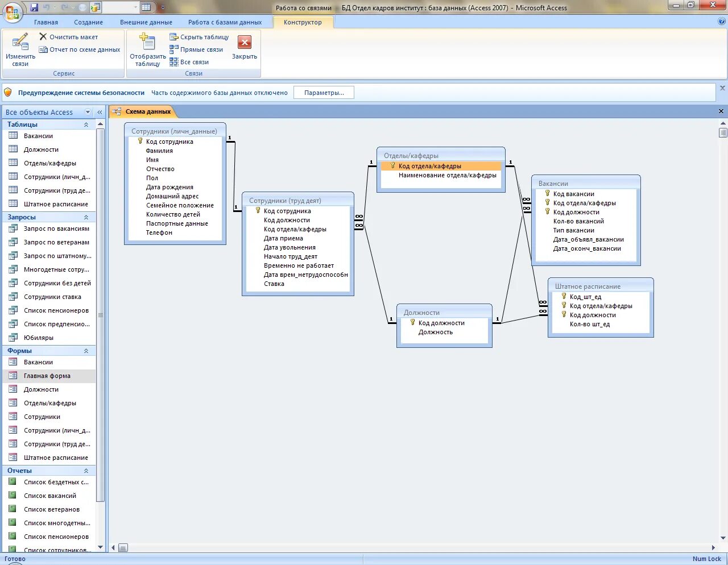728x565 pixels.
Task: Select the Конструктор ribbon tab
Action: tap(303, 22)
